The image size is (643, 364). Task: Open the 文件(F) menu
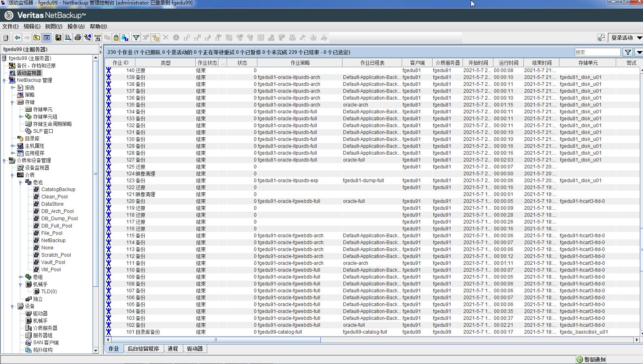[11, 26]
